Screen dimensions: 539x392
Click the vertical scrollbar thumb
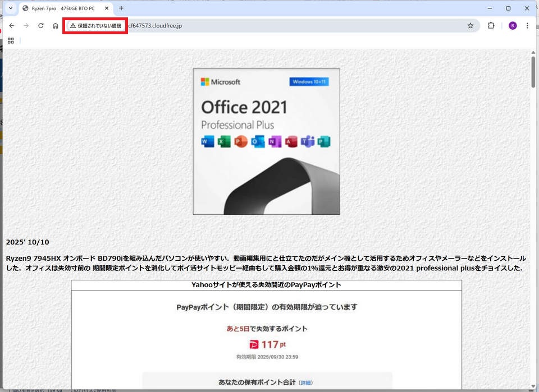(533, 72)
